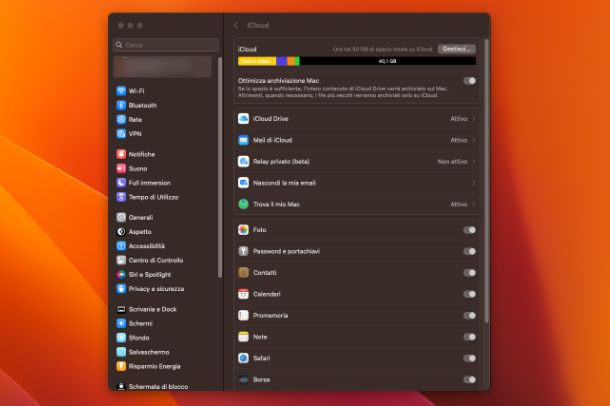Open the VPN icon in sidebar
Image resolution: width=610 pixels, height=406 pixels.
tap(121, 134)
